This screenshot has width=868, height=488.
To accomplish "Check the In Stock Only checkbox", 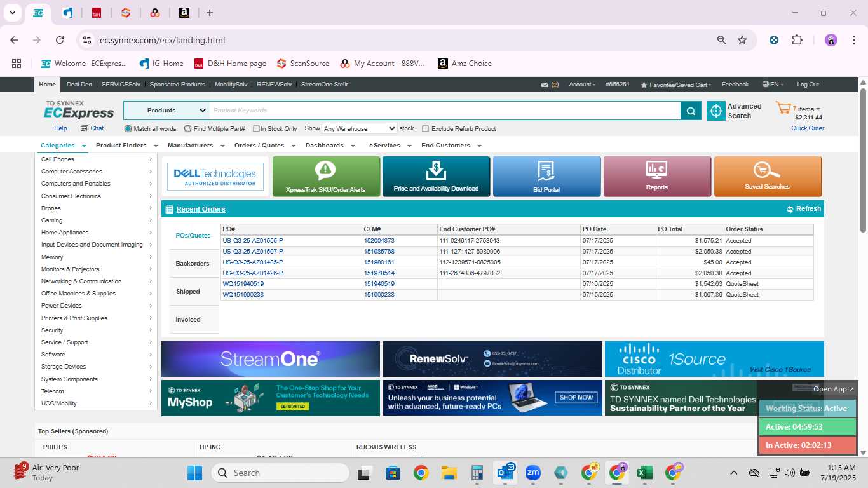I will click(x=256, y=128).
